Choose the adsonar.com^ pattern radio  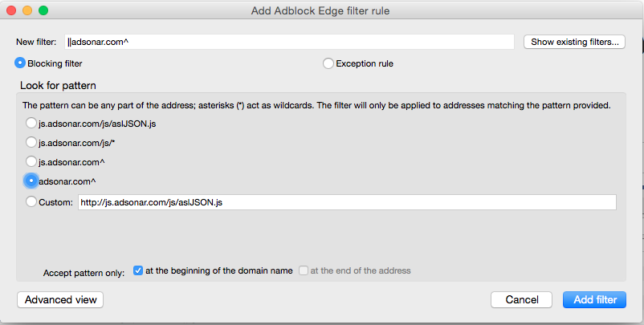31,181
